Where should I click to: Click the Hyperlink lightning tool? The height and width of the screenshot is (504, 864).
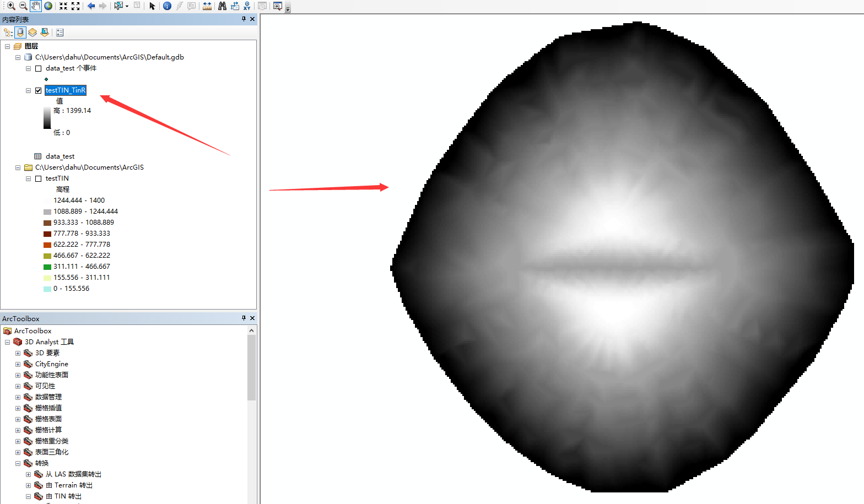pos(180,6)
